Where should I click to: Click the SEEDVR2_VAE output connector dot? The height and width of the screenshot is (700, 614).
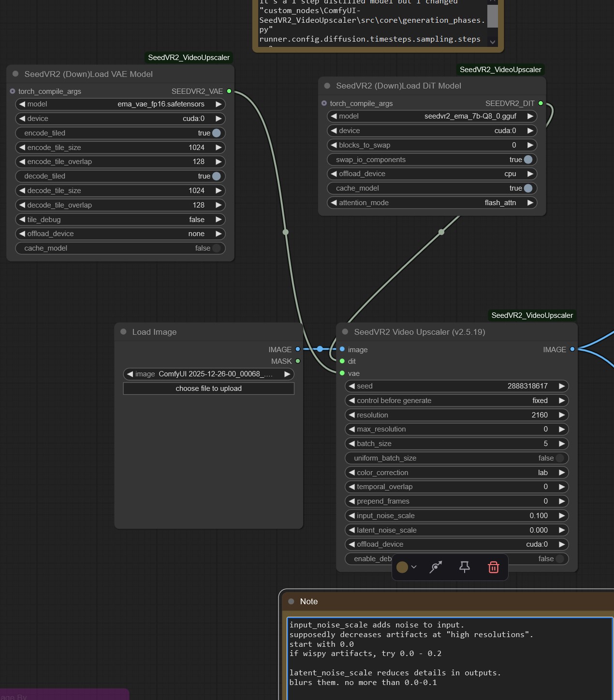pyautogui.click(x=229, y=91)
